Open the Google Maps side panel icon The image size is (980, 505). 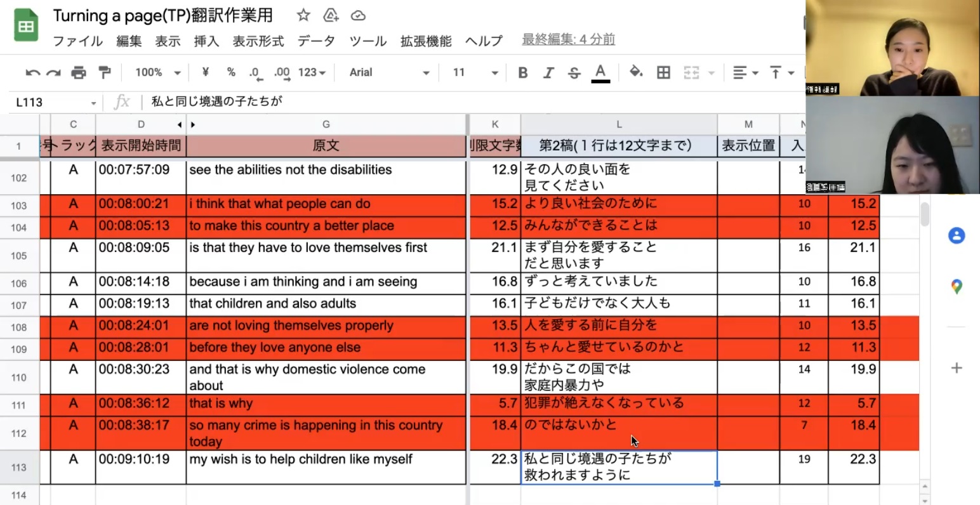[x=957, y=287]
